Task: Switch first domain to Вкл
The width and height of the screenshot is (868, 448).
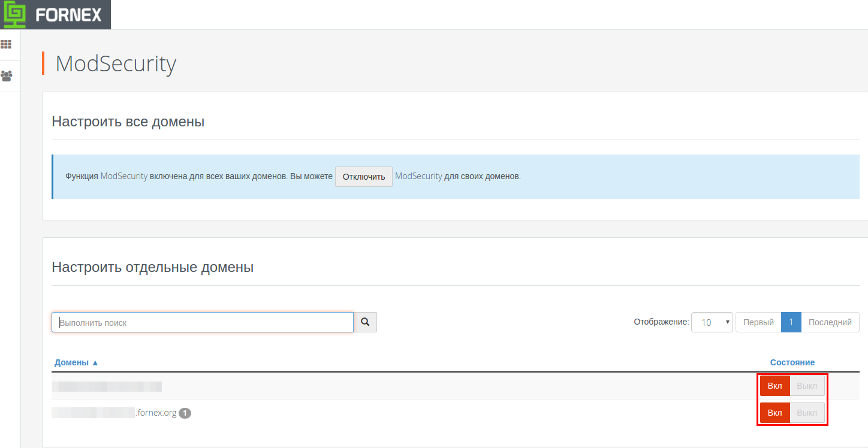Action: (775, 386)
